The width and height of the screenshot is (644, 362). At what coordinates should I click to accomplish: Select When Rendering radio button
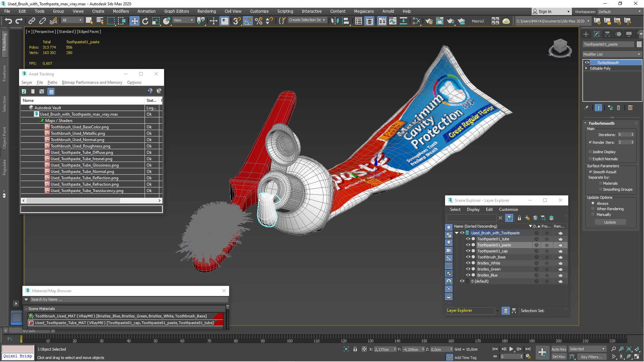(593, 209)
